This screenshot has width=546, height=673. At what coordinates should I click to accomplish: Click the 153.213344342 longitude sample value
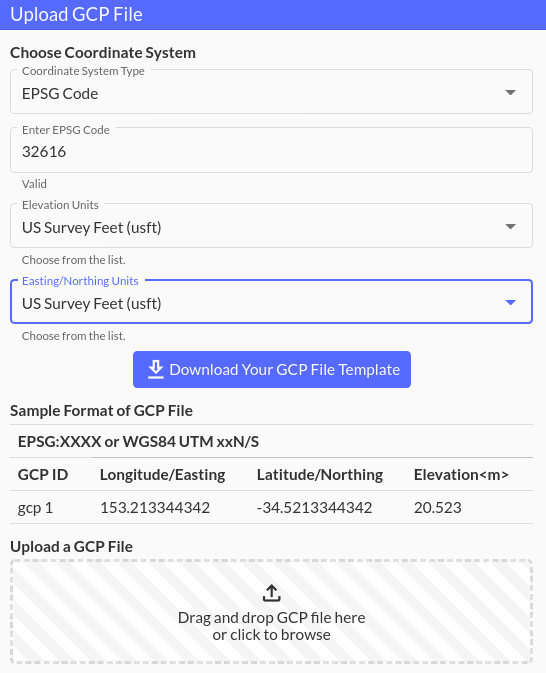point(155,508)
